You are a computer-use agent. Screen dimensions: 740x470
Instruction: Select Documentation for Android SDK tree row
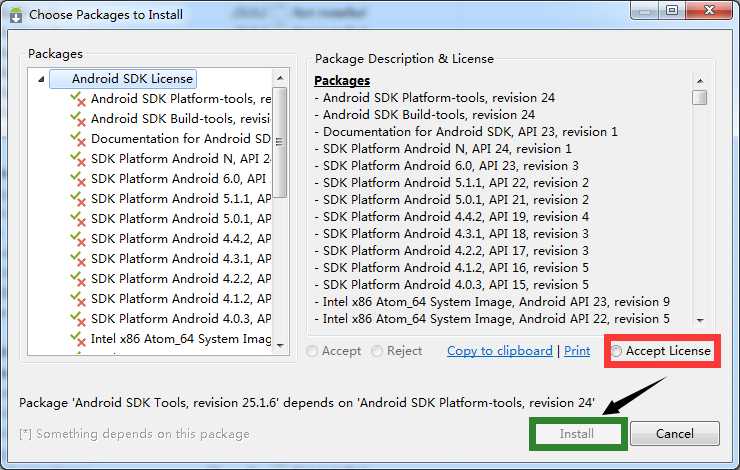(x=181, y=139)
